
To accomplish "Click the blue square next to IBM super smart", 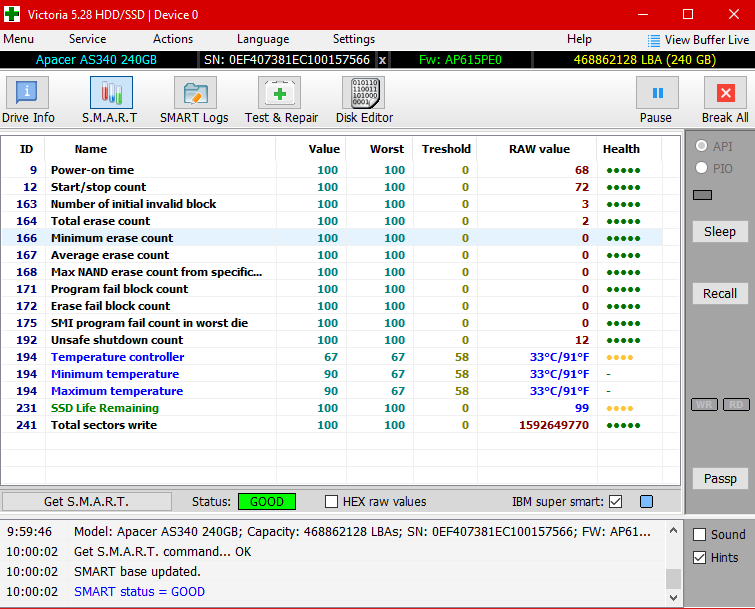I will 646,502.
